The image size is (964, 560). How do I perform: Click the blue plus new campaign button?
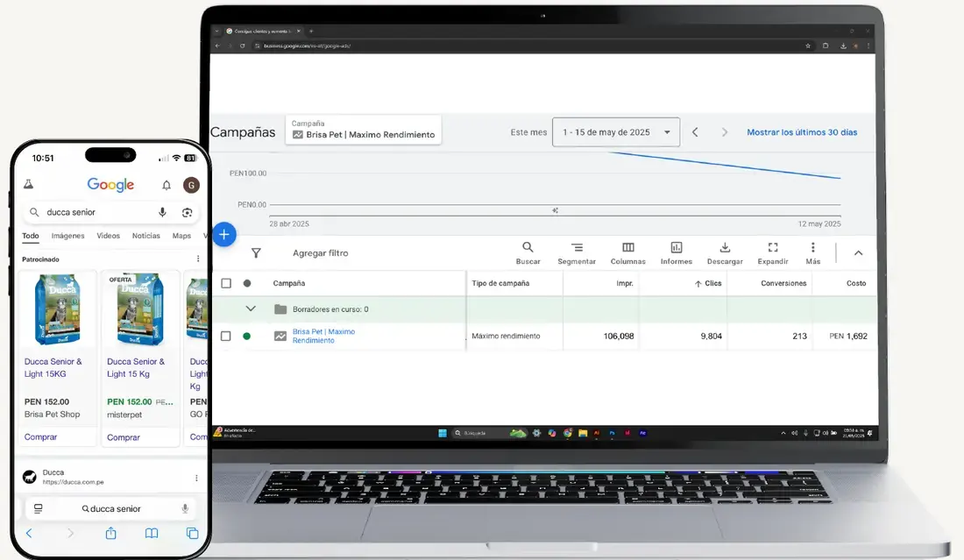(x=224, y=234)
